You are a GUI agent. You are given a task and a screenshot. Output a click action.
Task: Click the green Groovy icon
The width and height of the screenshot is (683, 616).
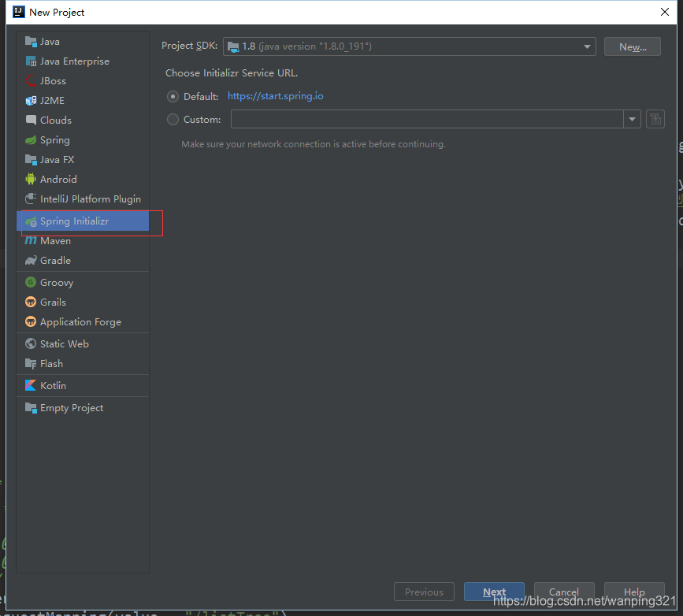click(31, 282)
